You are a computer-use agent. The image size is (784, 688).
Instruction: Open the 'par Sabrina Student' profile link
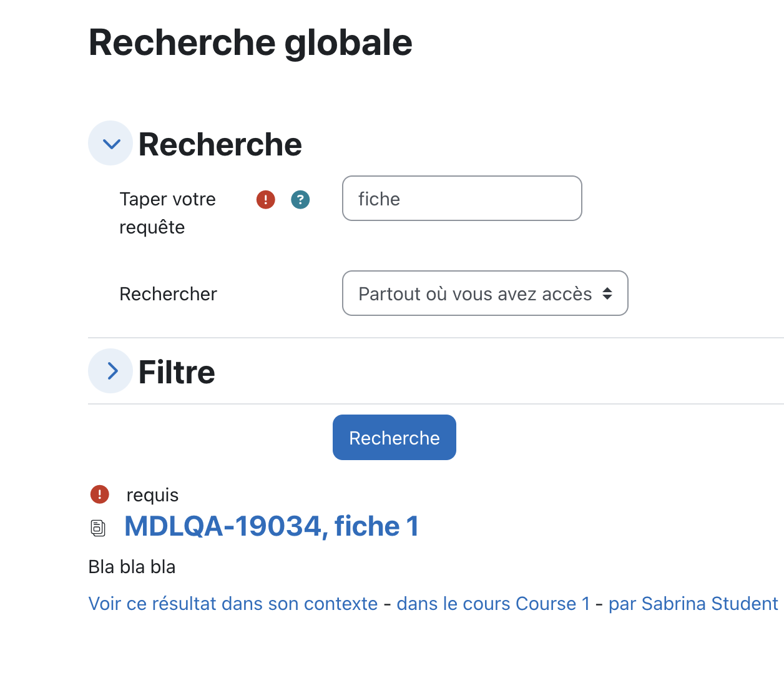coord(693,604)
